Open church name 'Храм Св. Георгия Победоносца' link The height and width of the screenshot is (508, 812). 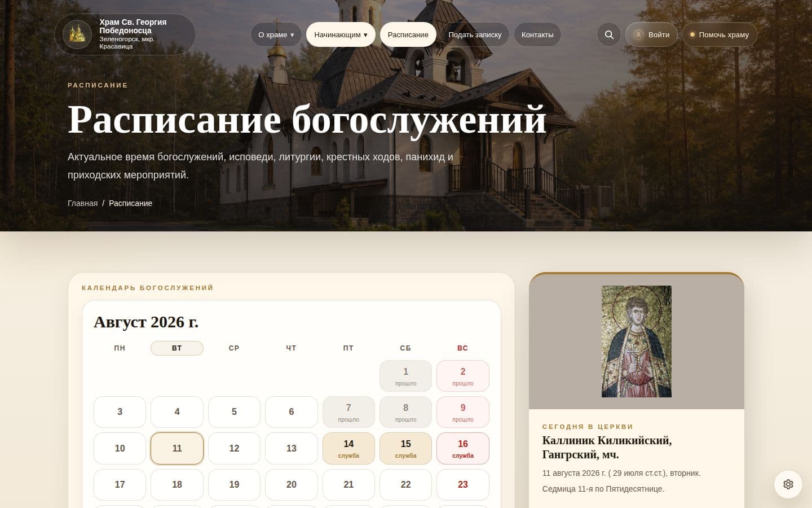[133, 26]
